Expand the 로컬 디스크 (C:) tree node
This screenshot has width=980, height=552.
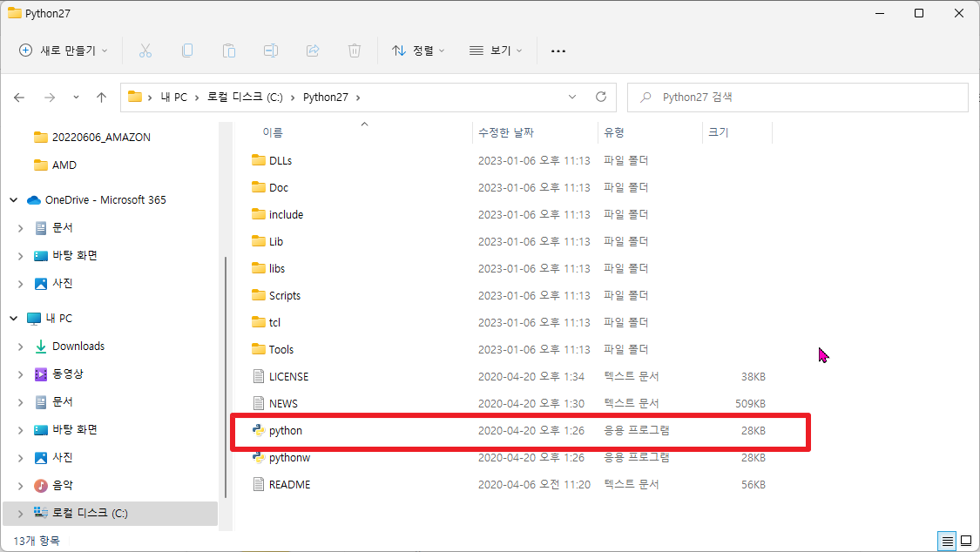20,514
